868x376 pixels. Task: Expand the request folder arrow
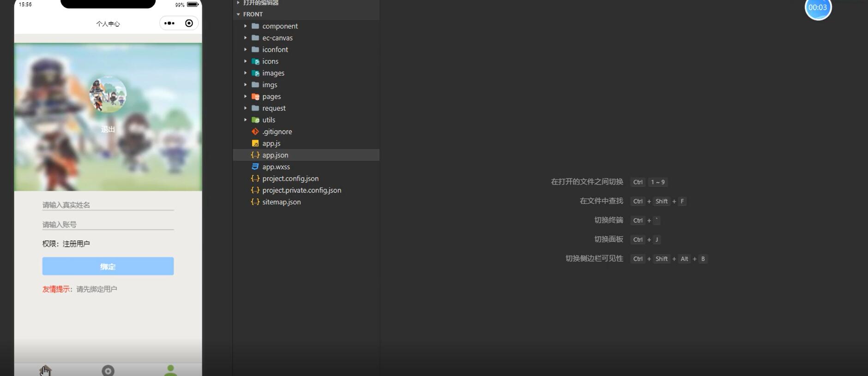tap(245, 108)
